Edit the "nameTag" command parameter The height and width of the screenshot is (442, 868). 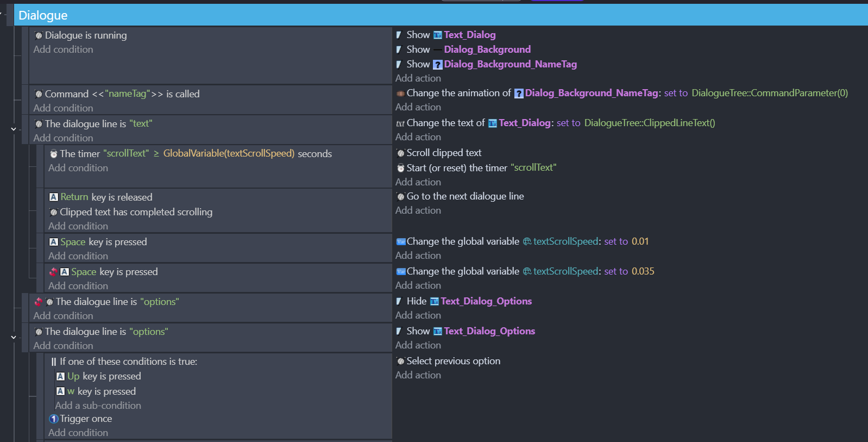point(127,94)
